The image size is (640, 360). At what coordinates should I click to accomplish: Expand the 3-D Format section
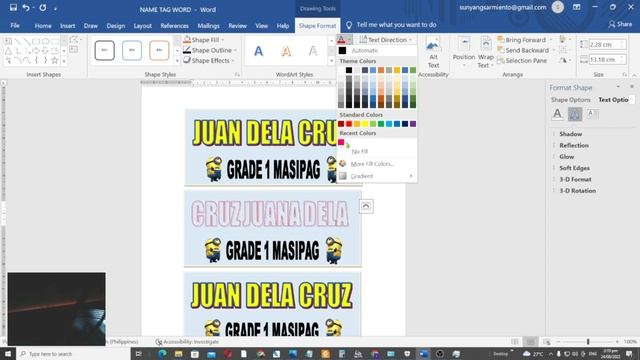point(575,179)
